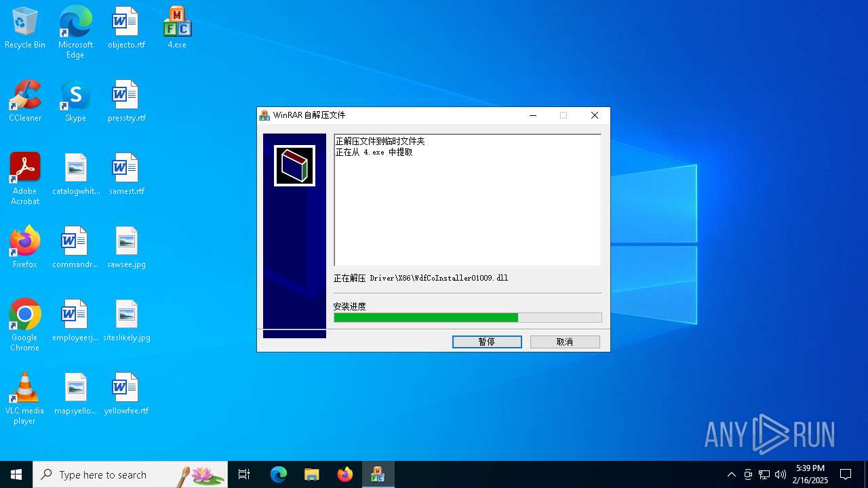Open CCleaner desktop shortcut
The height and width of the screenshot is (488, 868).
pos(25,101)
